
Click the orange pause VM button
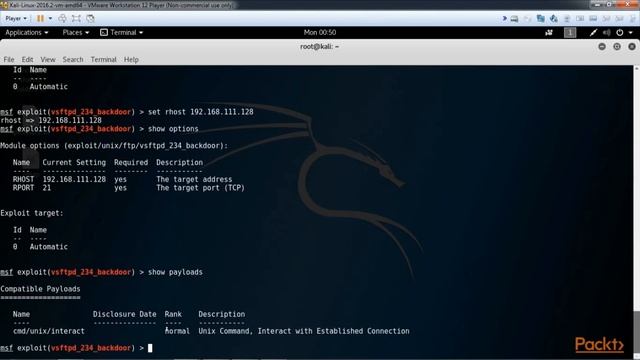point(40,18)
